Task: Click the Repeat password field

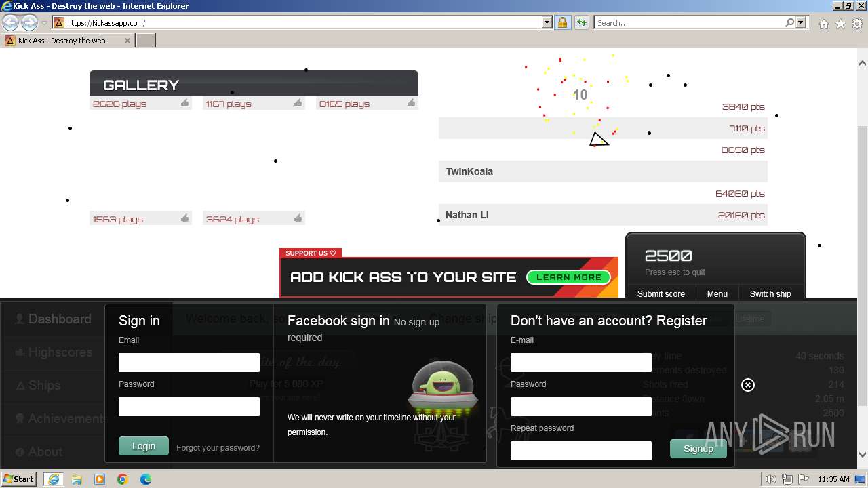Action: click(x=581, y=451)
